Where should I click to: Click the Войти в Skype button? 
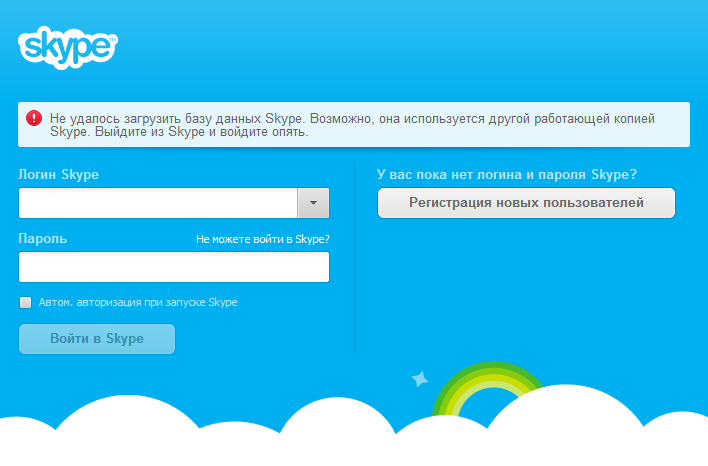coord(97,339)
